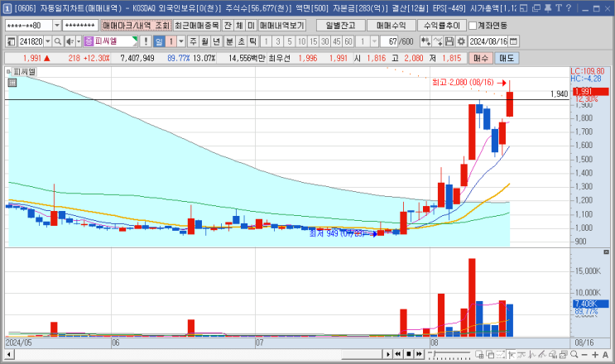Select the 일 daily period toggle
The width and height of the screenshot is (615, 364).
tap(159, 41)
